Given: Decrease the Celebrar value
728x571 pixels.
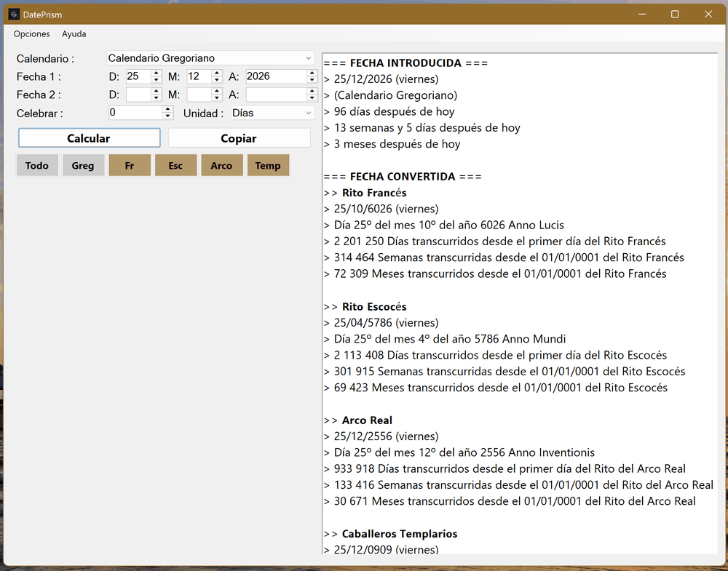Looking at the screenshot, I should pos(168,116).
